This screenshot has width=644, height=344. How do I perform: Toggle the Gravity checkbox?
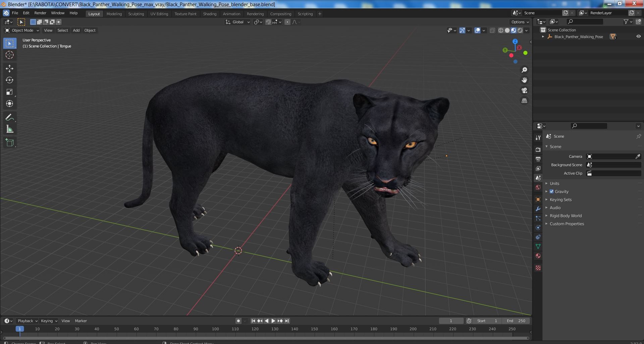click(x=551, y=191)
